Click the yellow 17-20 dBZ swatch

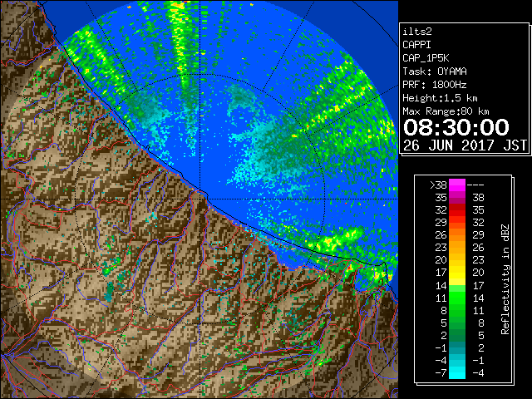coord(457,273)
